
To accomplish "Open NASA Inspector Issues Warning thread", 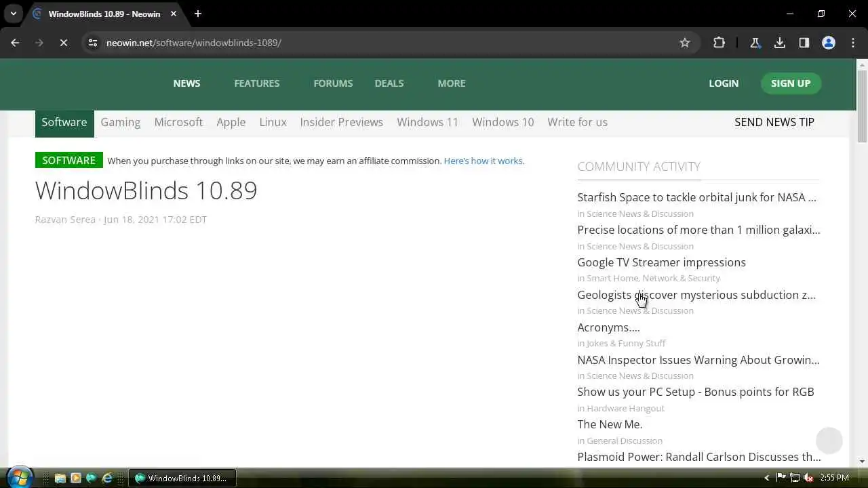I will point(698,360).
